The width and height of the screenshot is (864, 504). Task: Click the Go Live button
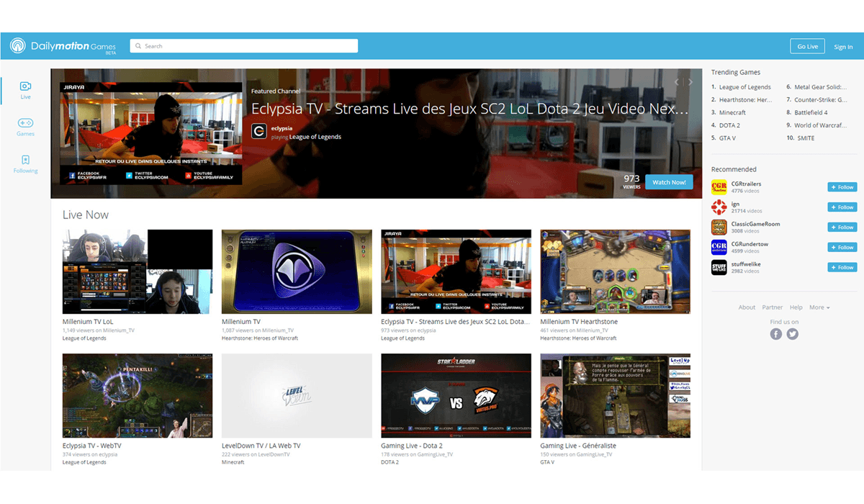point(808,47)
